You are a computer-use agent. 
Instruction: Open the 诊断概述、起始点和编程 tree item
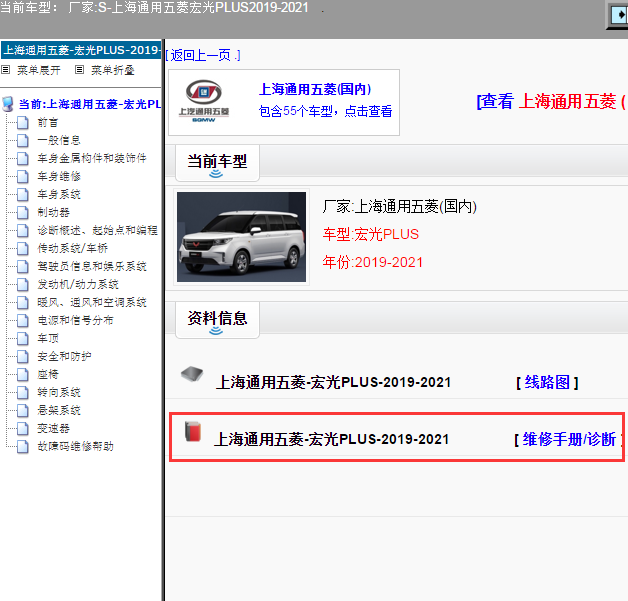[x=97, y=230]
